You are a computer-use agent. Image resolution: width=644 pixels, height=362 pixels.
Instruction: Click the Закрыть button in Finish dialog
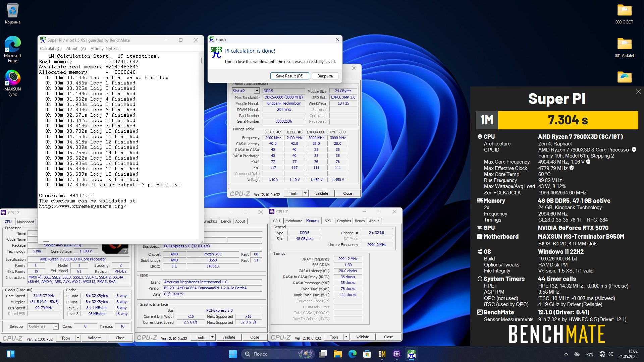tap(325, 76)
